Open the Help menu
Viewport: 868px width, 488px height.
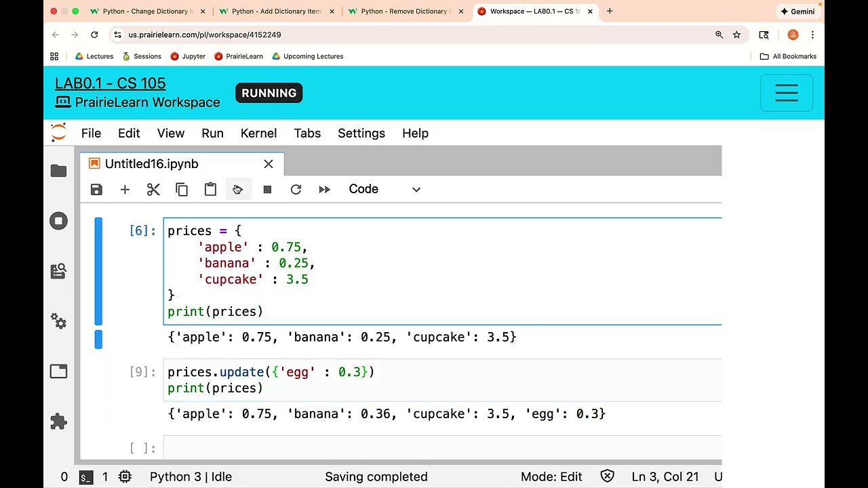click(415, 133)
